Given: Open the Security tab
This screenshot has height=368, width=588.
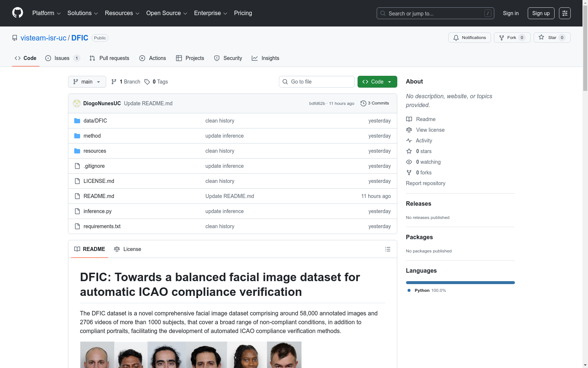Looking at the screenshot, I should [x=228, y=58].
